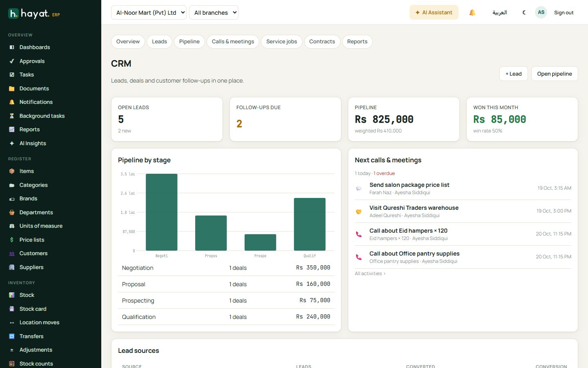Switch to the Leads tab
The width and height of the screenshot is (588, 368).
click(159, 42)
